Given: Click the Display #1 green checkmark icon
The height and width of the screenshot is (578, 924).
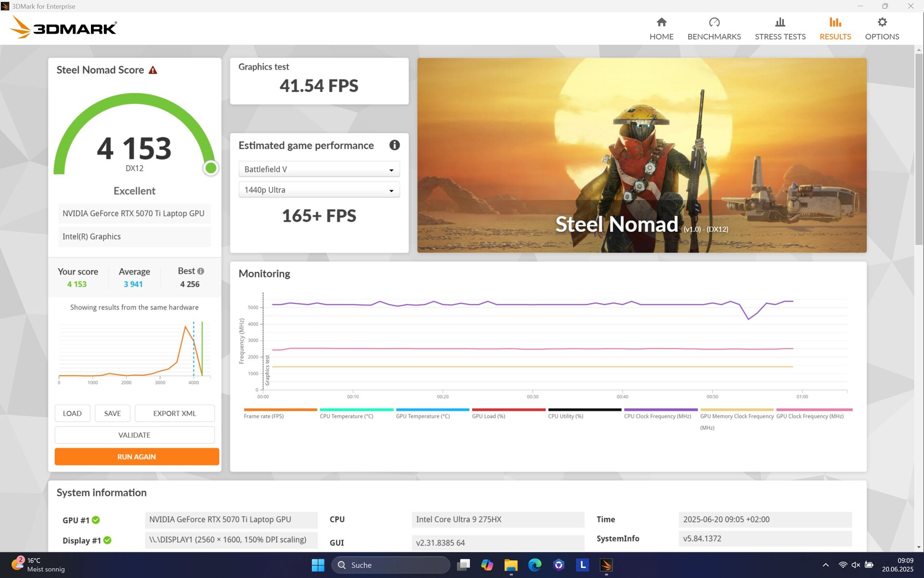Looking at the screenshot, I should (x=107, y=540).
